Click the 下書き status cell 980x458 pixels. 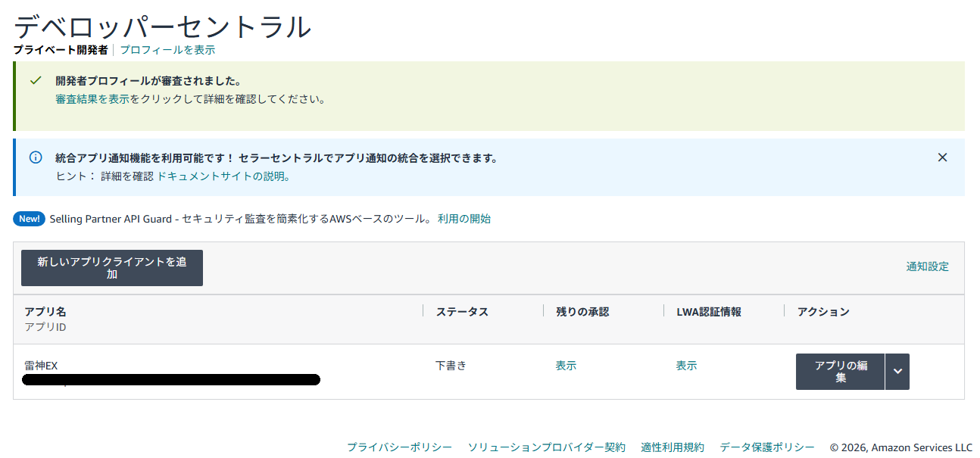[x=451, y=366]
